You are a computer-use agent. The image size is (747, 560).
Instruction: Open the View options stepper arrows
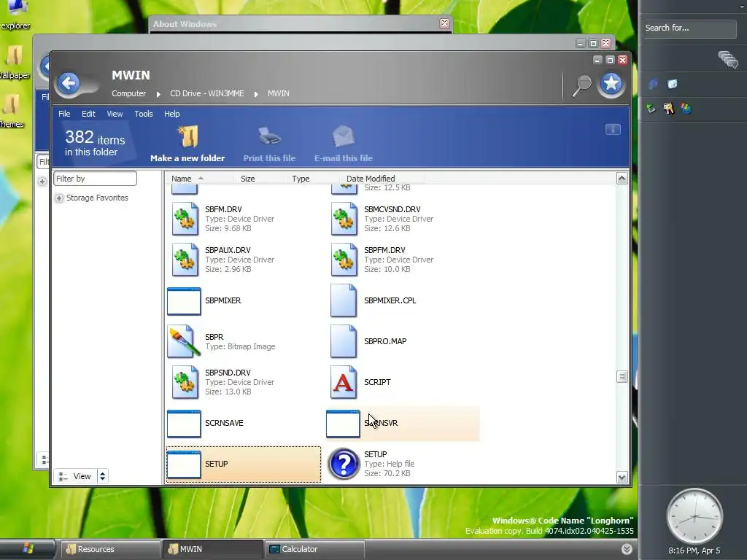[x=102, y=476]
